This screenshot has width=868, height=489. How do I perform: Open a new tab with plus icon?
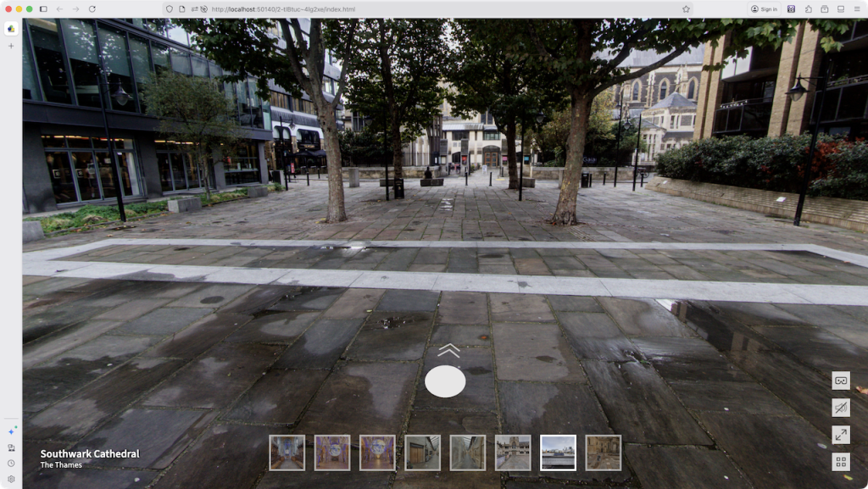click(x=11, y=46)
